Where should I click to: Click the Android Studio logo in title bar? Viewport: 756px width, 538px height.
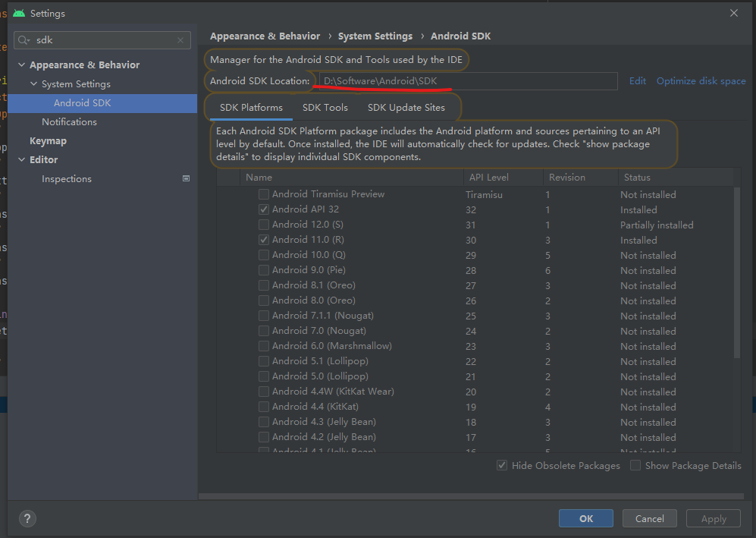[19, 14]
